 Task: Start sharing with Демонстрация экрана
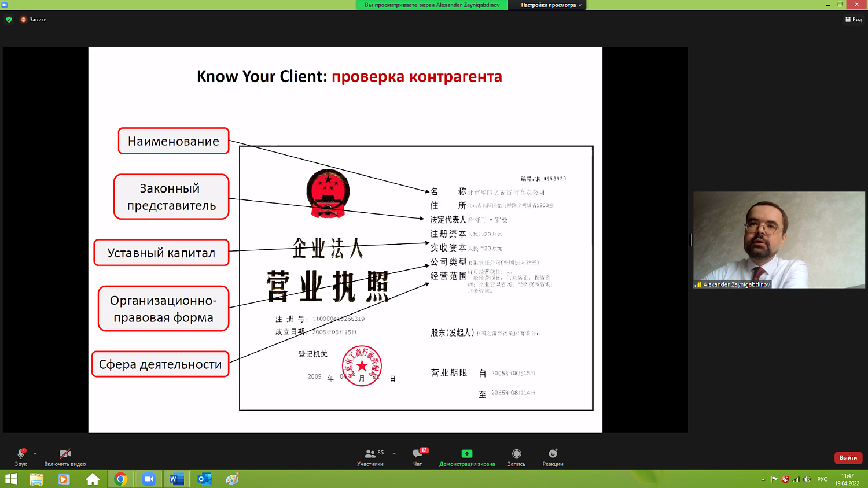(467, 456)
